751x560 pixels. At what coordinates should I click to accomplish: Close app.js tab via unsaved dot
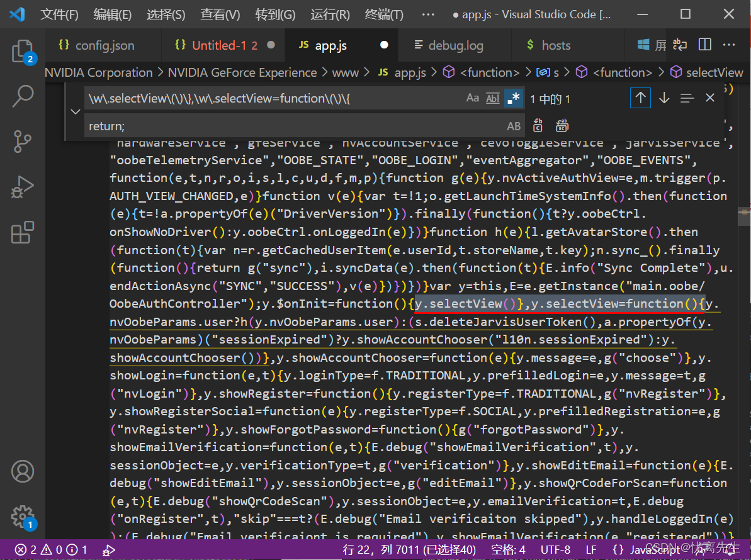pyautogui.click(x=384, y=45)
